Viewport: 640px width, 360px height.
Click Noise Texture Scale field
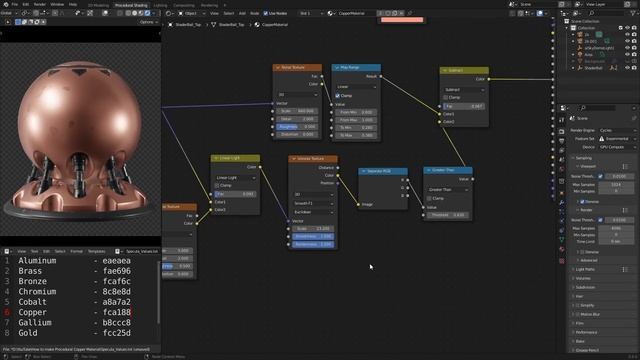click(297, 111)
